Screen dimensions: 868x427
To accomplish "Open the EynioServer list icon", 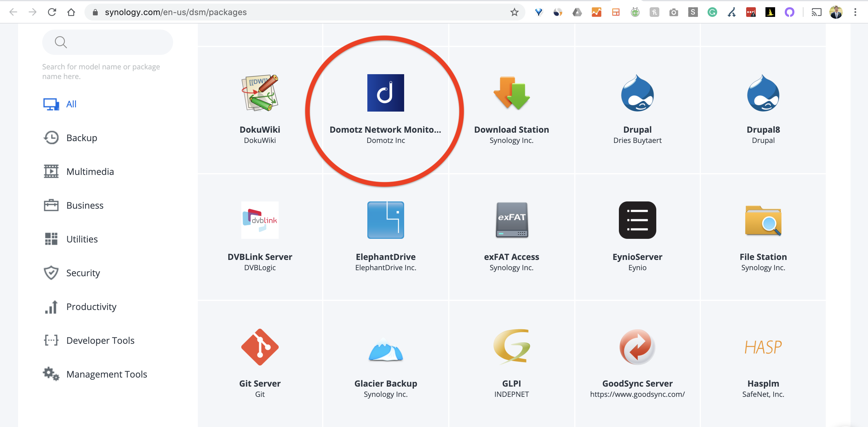I will click(x=637, y=220).
